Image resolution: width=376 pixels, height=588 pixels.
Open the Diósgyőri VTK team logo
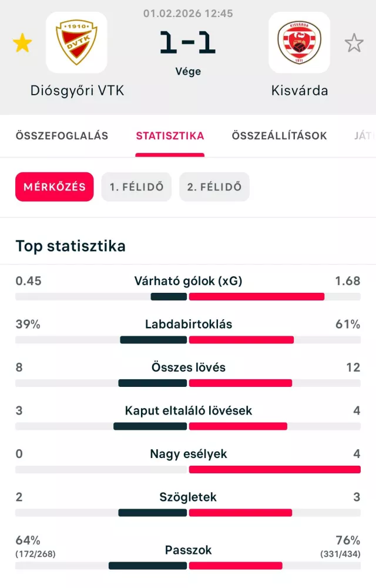(77, 42)
